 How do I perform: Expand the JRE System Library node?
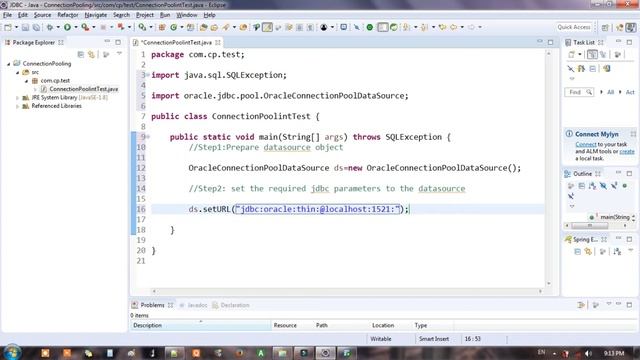click(x=18, y=98)
